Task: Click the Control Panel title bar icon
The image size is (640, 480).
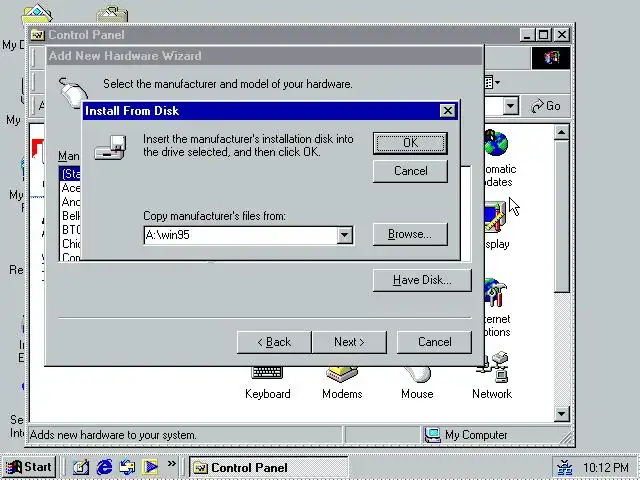Action: point(37,35)
